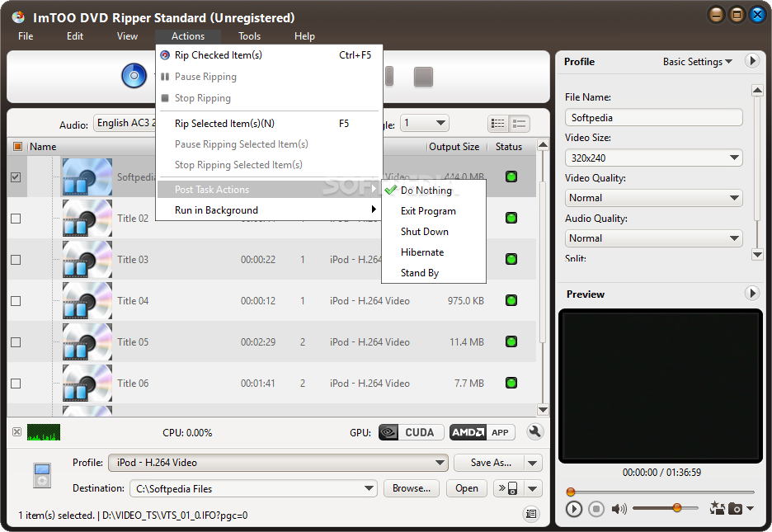Check the Title 04 checkbox
772x532 pixels.
[x=16, y=301]
